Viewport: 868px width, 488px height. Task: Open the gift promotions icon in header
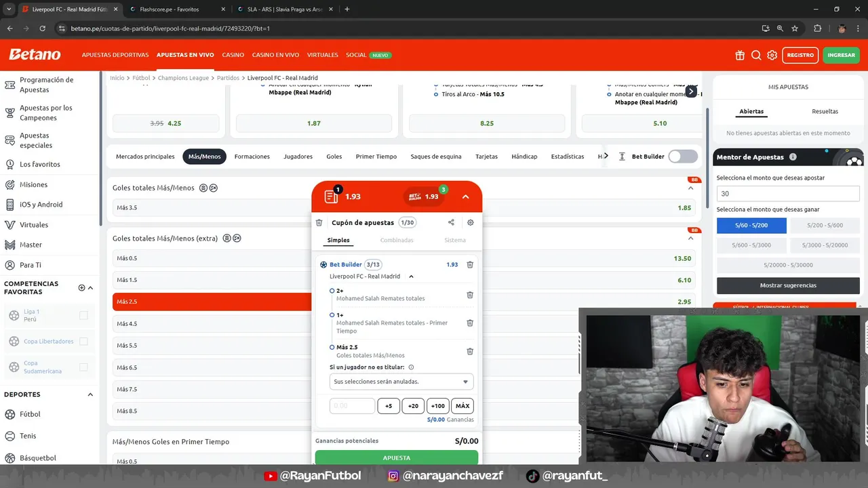[740, 55]
